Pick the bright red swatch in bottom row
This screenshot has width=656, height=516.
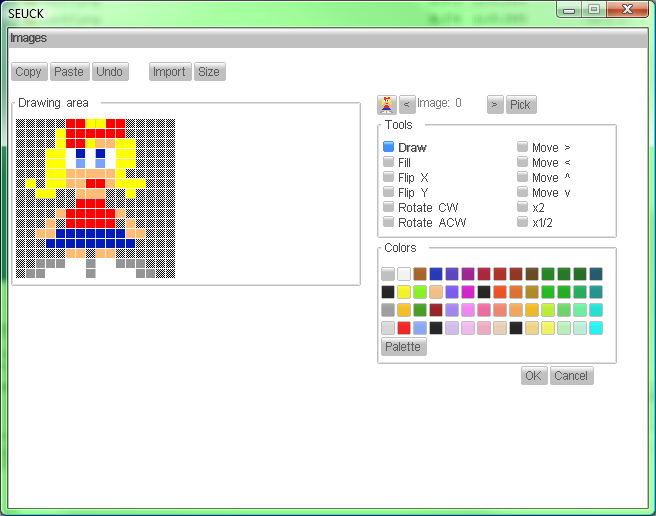tap(404, 328)
